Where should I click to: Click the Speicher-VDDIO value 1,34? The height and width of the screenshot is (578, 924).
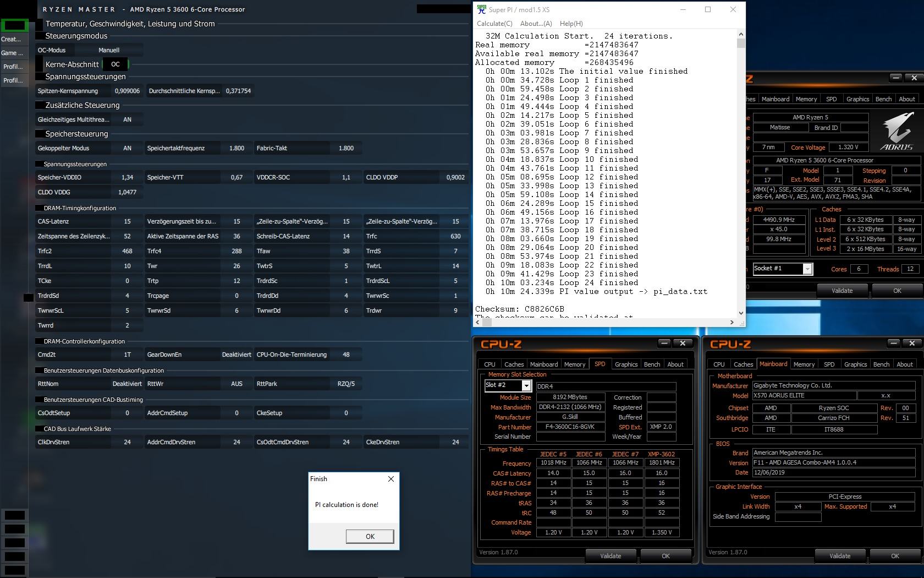coord(127,177)
